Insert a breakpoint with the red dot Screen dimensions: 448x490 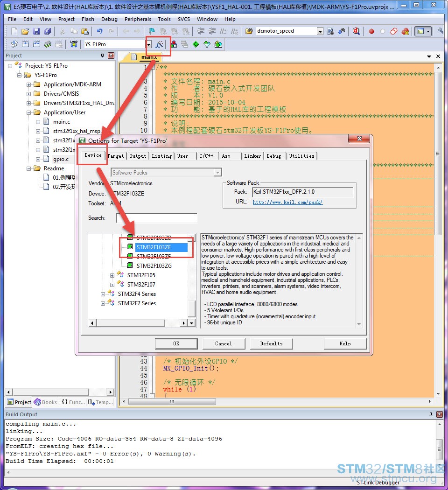point(371,31)
